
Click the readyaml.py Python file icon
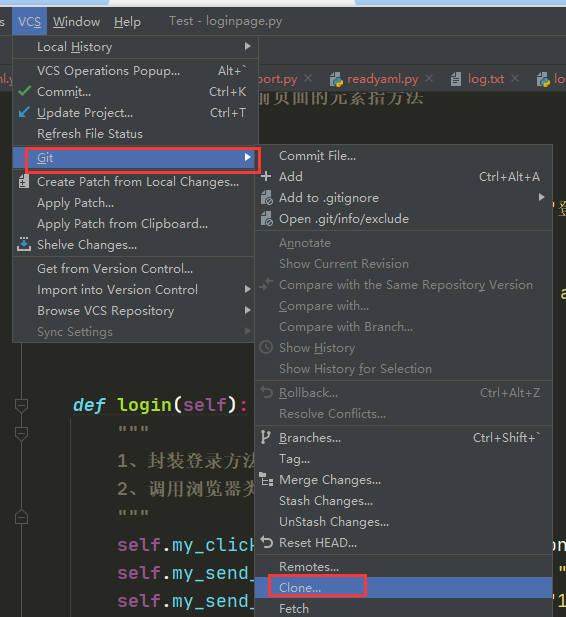pos(336,79)
